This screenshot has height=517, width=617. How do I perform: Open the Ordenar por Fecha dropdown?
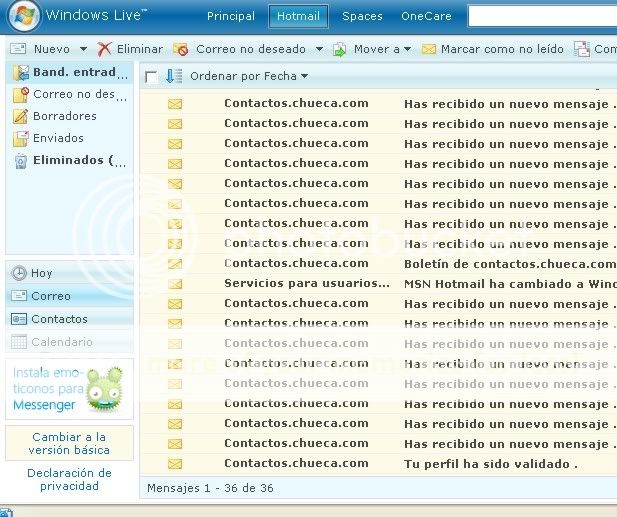pyautogui.click(x=249, y=76)
